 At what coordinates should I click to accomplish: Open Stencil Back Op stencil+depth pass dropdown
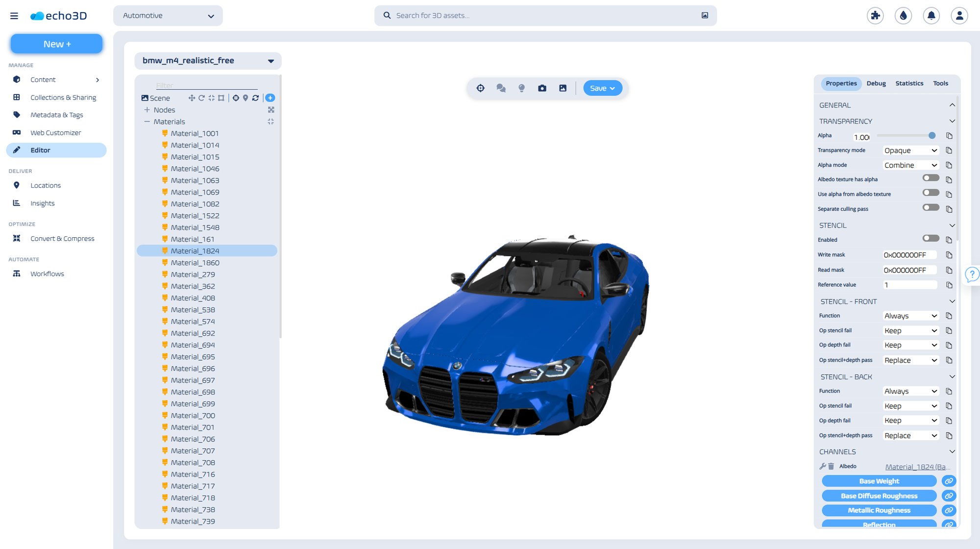click(x=910, y=436)
